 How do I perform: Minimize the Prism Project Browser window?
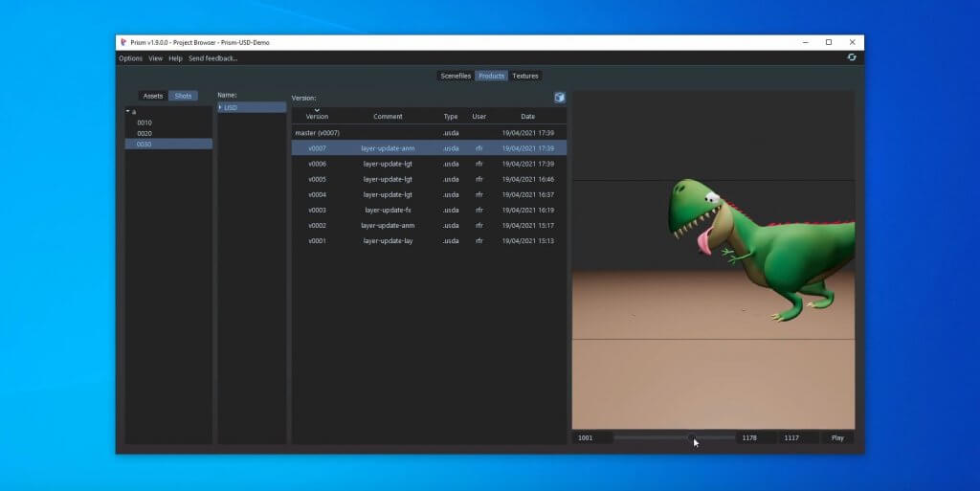(x=806, y=42)
